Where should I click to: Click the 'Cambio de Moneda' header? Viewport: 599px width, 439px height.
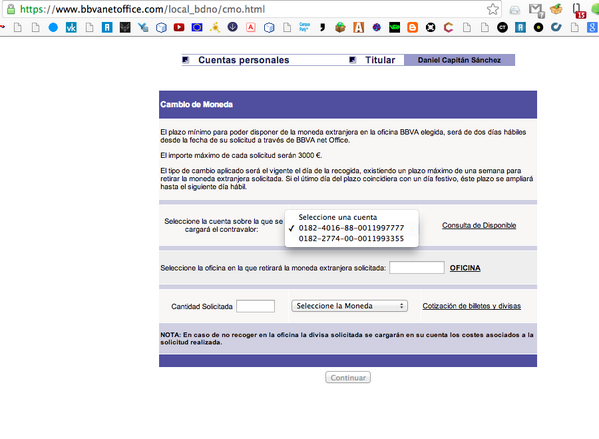click(196, 104)
